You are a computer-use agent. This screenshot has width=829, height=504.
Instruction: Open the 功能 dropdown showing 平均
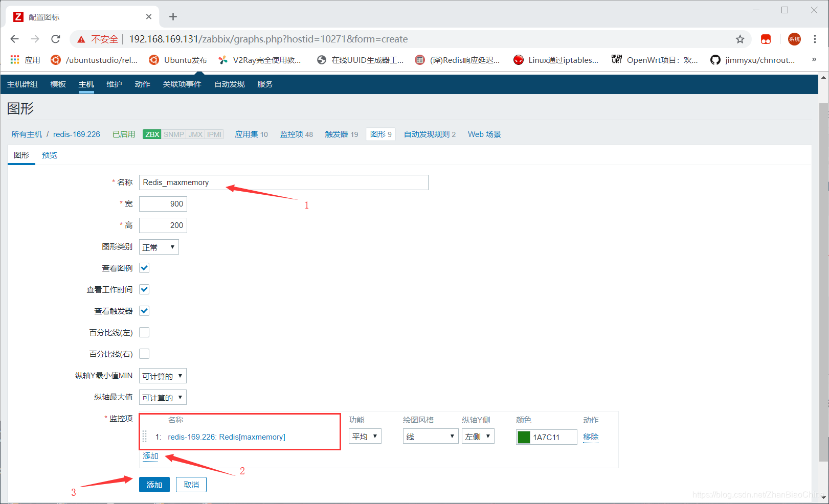(x=365, y=437)
